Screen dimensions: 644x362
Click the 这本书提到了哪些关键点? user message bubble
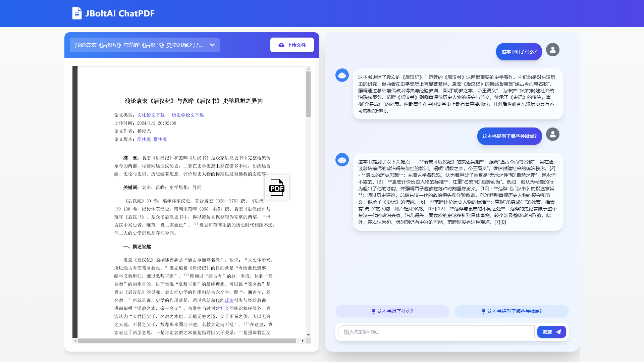click(x=509, y=136)
